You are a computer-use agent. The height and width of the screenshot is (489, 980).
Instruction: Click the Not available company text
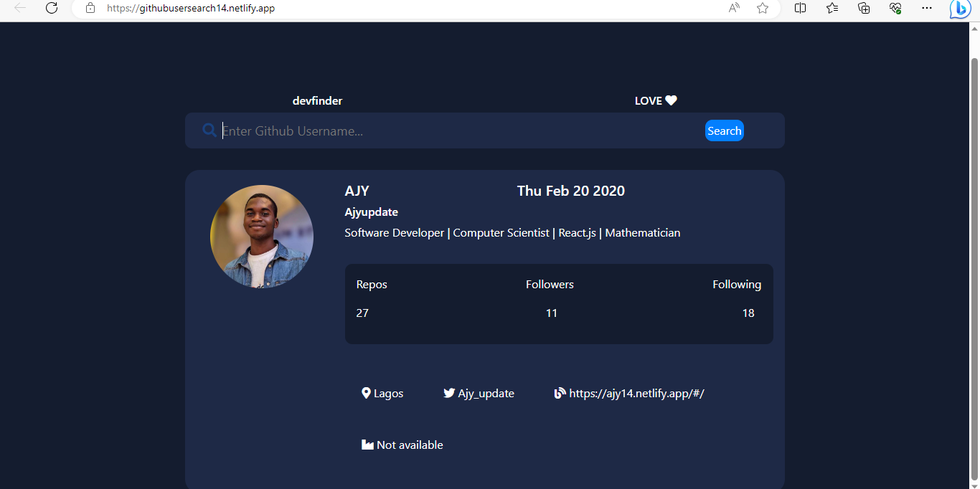(x=410, y=445)
